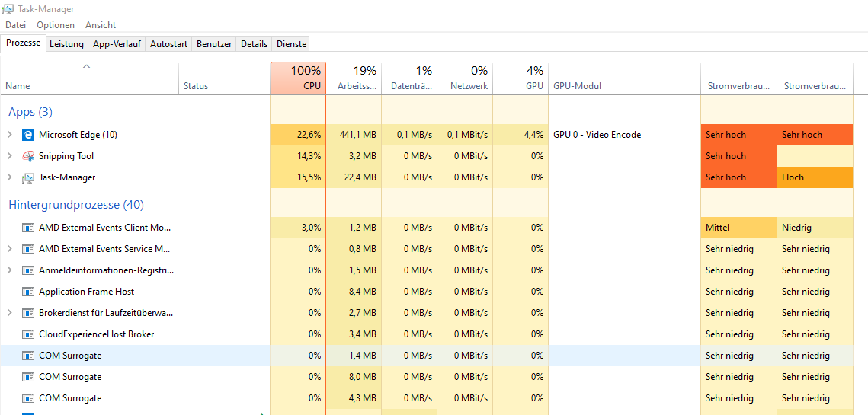Click sort arrow above Name column
Viewport: 868px width, 415px height.
(86, 66)
